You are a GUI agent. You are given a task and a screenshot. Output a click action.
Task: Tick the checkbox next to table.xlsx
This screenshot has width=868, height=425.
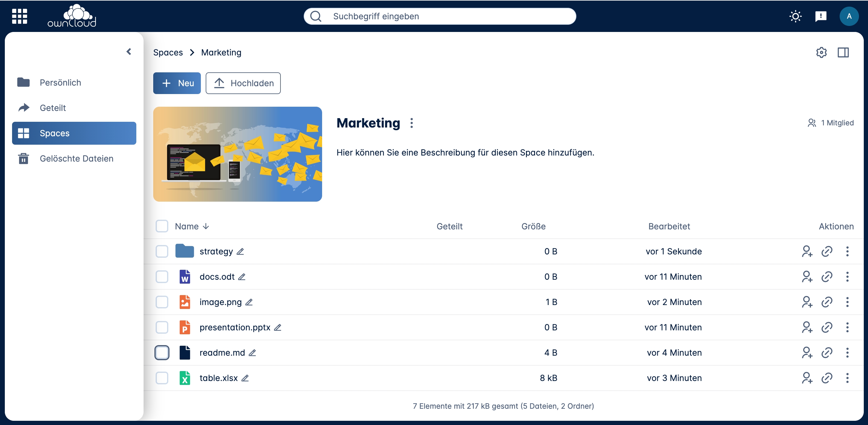coord(162,378)
